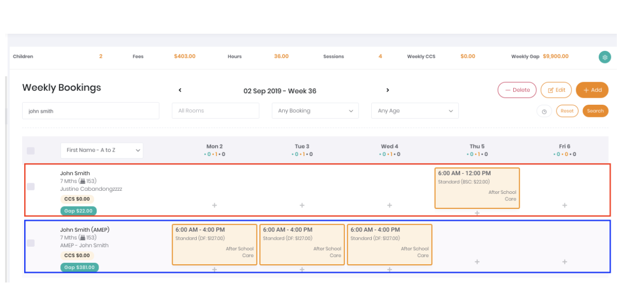
Task: Check the box for John Smith (AMEP) row
Action: tap(31, 243)
